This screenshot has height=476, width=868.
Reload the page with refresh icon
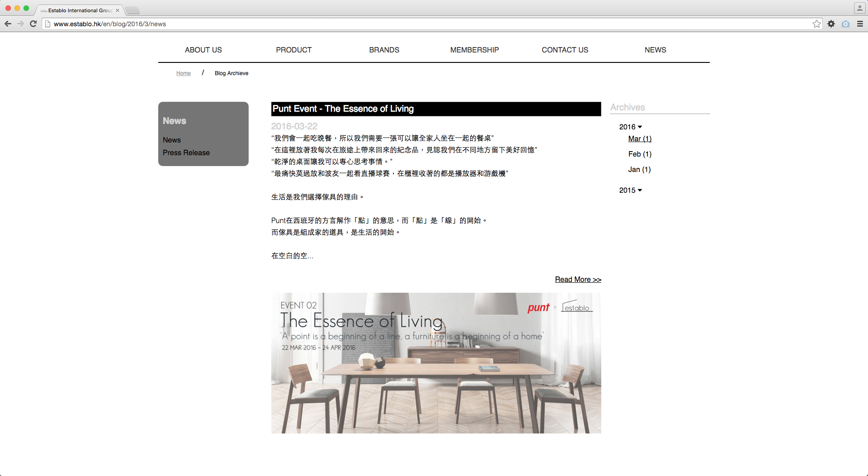tap(33, 24)
